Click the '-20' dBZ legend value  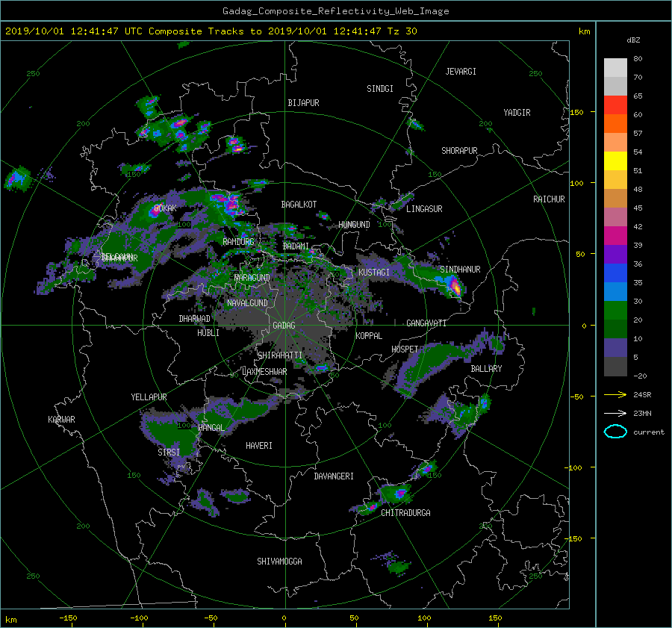click(x=640, y=376)
